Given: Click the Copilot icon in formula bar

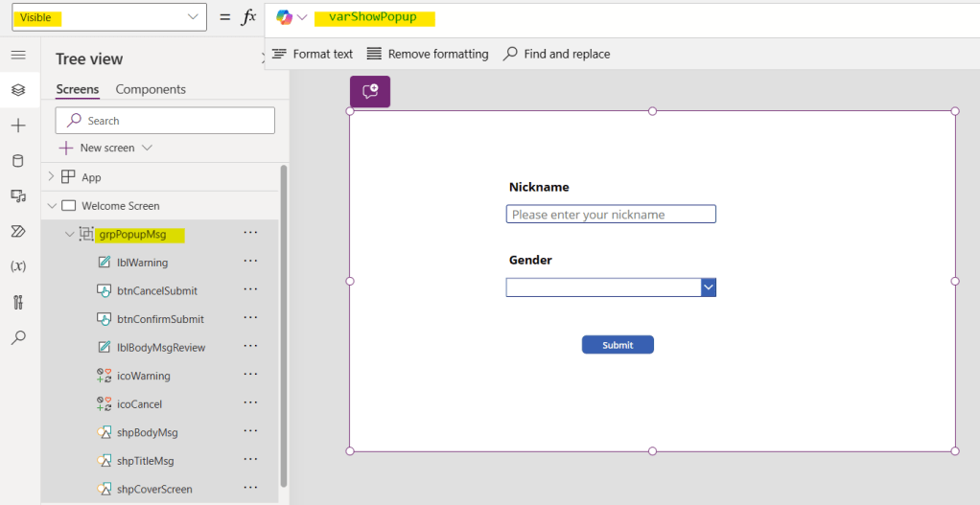Looking at the screenshot, I should tap(285, 17).
